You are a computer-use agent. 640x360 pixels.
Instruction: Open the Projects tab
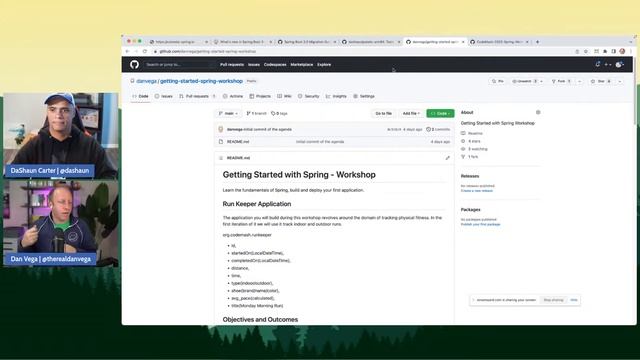260,96
